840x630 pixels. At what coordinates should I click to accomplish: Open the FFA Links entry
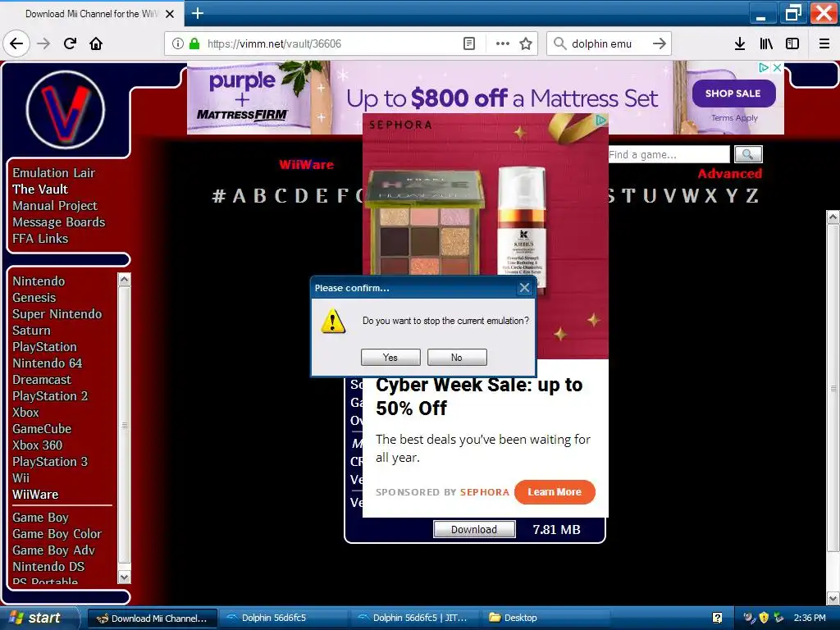click(x=40, y=239)
